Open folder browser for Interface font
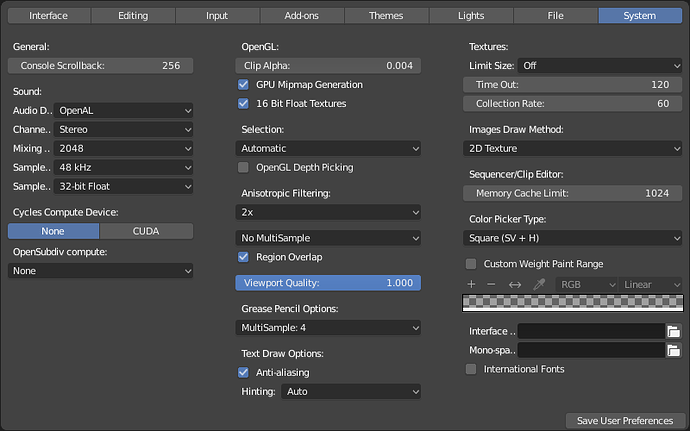This screenshot has height=431, width=690. coord(673,331)
